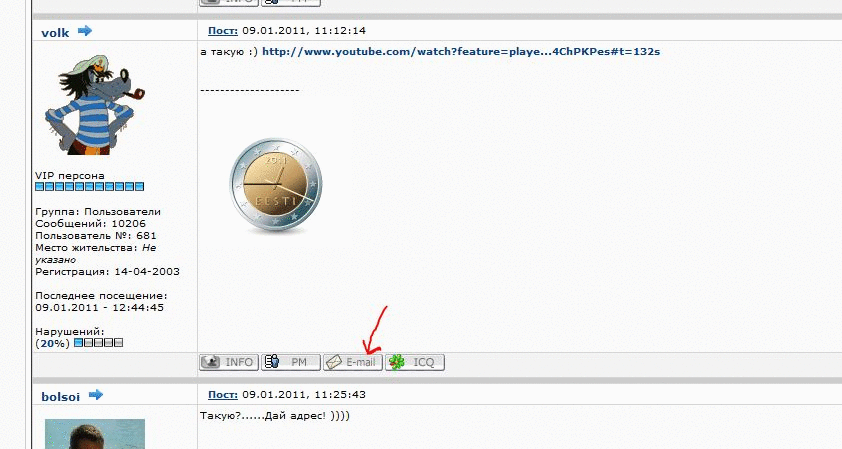The height and width of the screenshot is (449, 842).
Task: Open volk's ICQ contact button
Action: (415, 362)
